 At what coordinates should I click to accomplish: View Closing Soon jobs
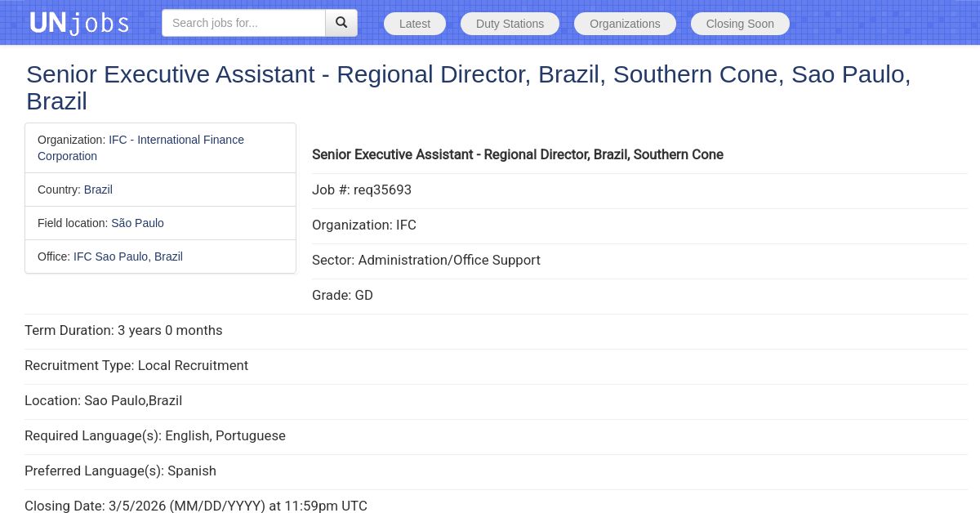pyautogui.click(x=740, y=24)
